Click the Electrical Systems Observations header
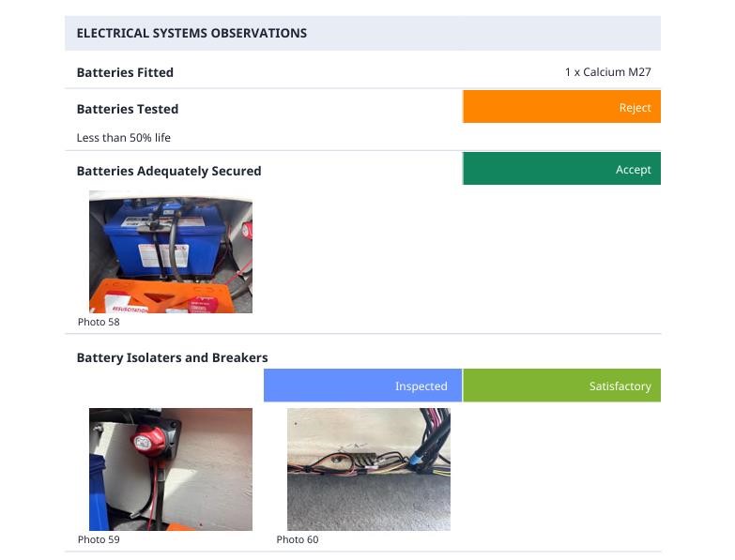Viewport: 735px width, 560px height. click(191, 33)
